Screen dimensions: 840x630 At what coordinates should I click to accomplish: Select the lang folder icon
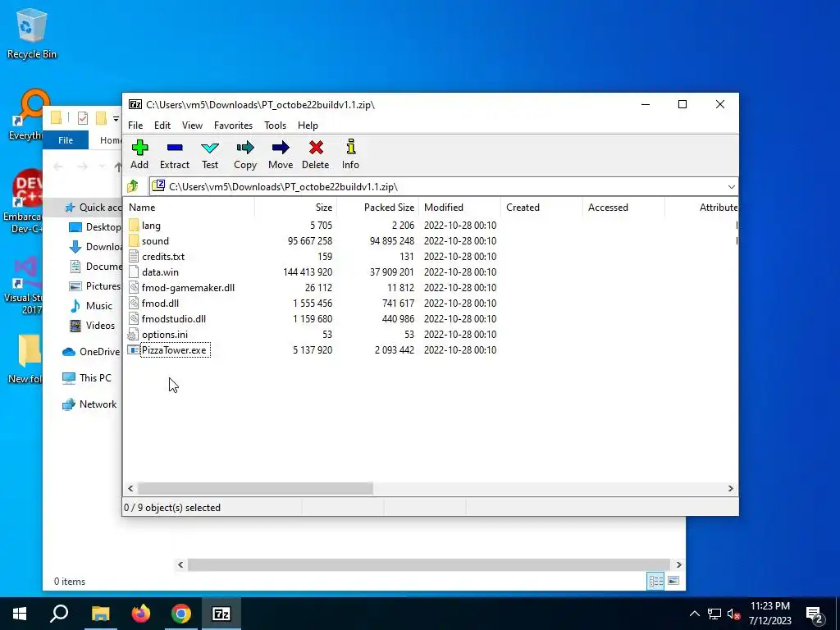coord(134,225)
